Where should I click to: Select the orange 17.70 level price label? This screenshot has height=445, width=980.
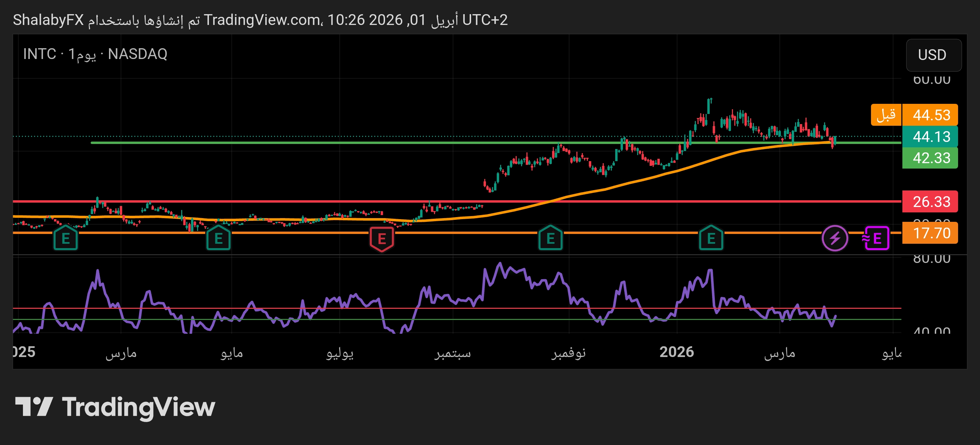(930, 233)
